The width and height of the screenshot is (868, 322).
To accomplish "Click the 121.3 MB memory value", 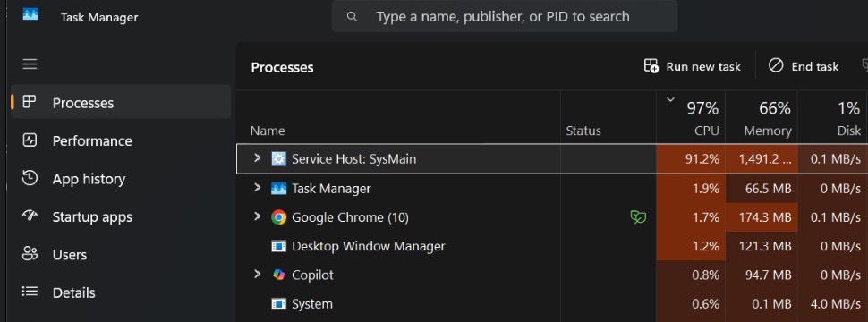I will click(764, 246).
